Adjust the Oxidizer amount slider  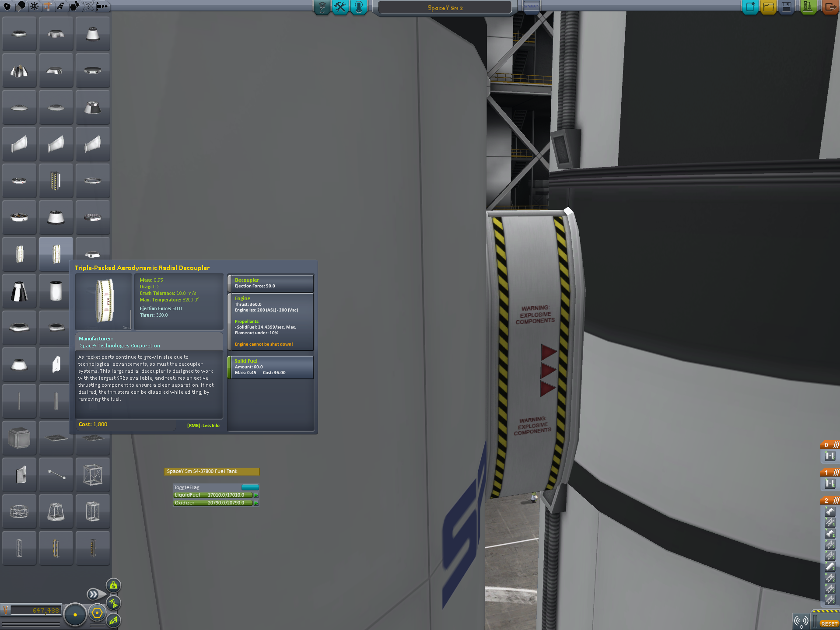pos(213,503)
